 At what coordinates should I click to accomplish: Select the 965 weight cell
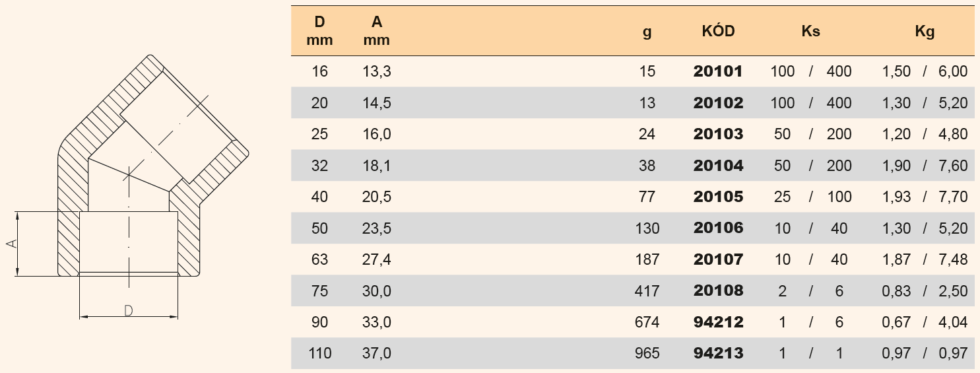coord(647,354)
